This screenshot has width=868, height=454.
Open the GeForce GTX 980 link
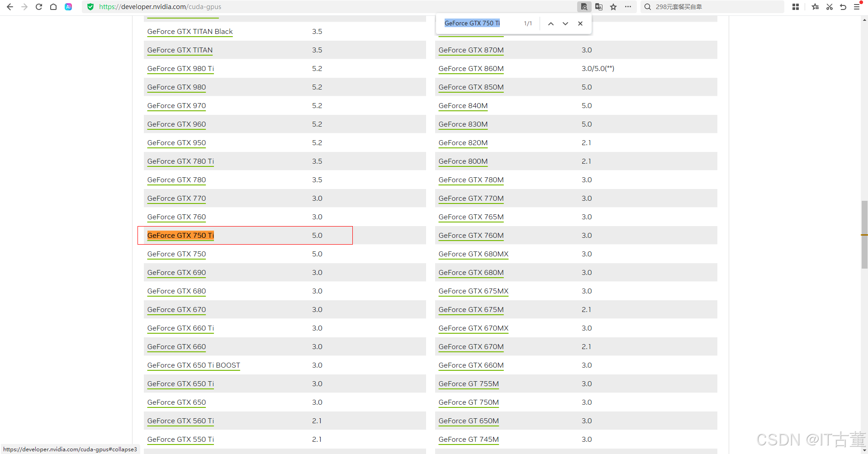(176, 87)
